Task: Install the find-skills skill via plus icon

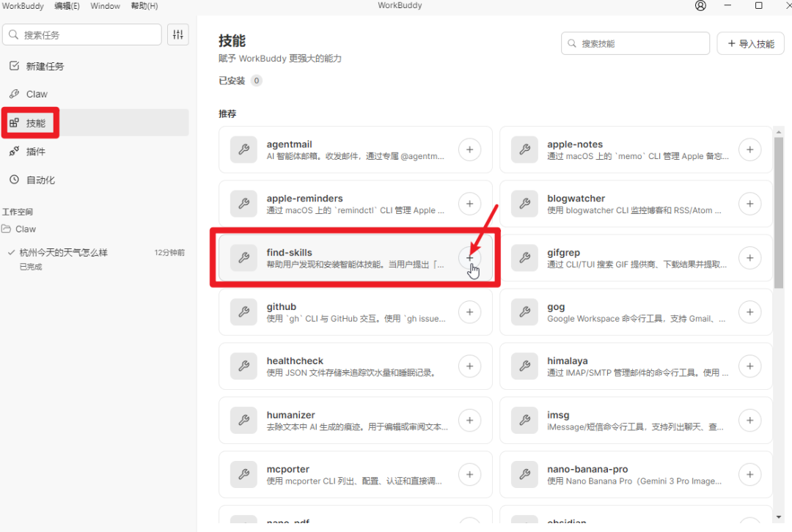Action: coord(469,258)
